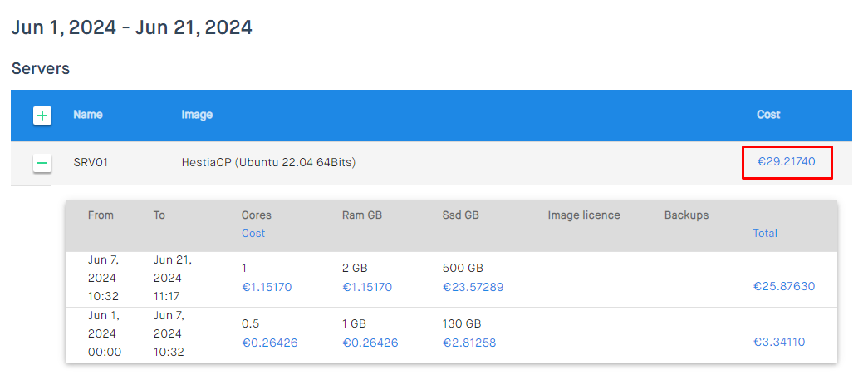
Task: Open RAM cost €1.15170 under 2 GB
Action: point(367,288)
